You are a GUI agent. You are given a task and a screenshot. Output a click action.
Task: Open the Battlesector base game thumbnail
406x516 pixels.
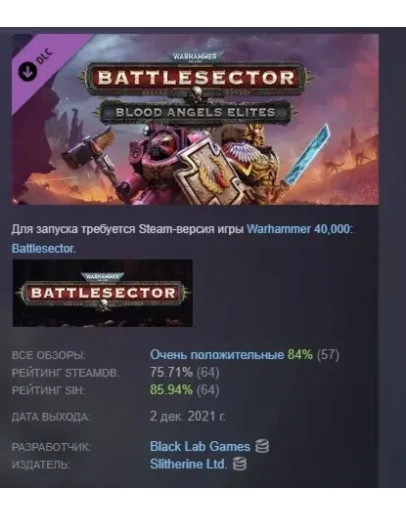pyautogui.click(x=103, y=293)
